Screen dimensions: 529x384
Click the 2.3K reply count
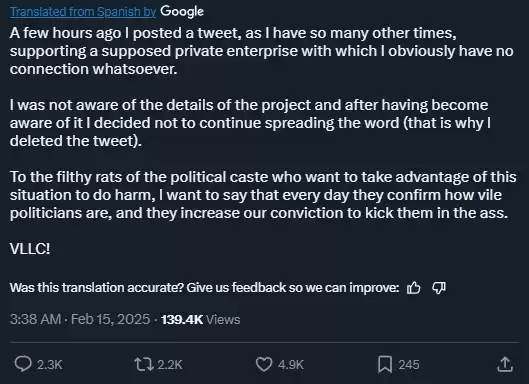pyautogui.click(x=50, y=365)
